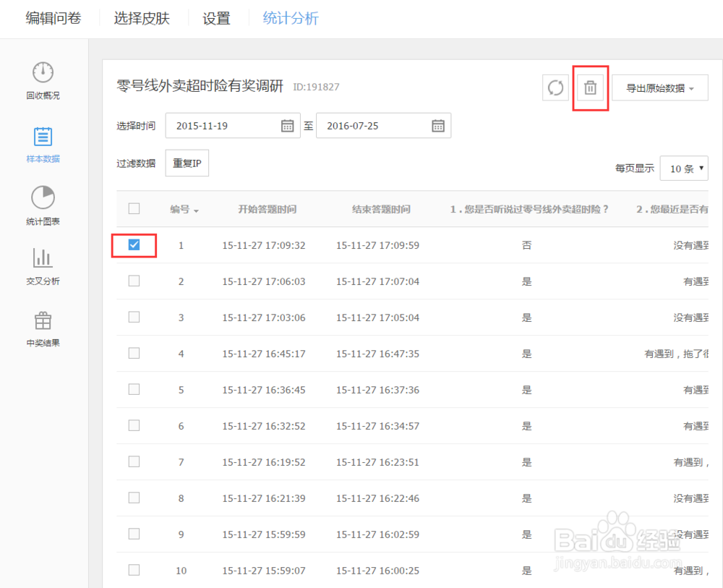
Task: Delete selected responses with trash icon
Action: pyautogui.click(x=590, y=87)
